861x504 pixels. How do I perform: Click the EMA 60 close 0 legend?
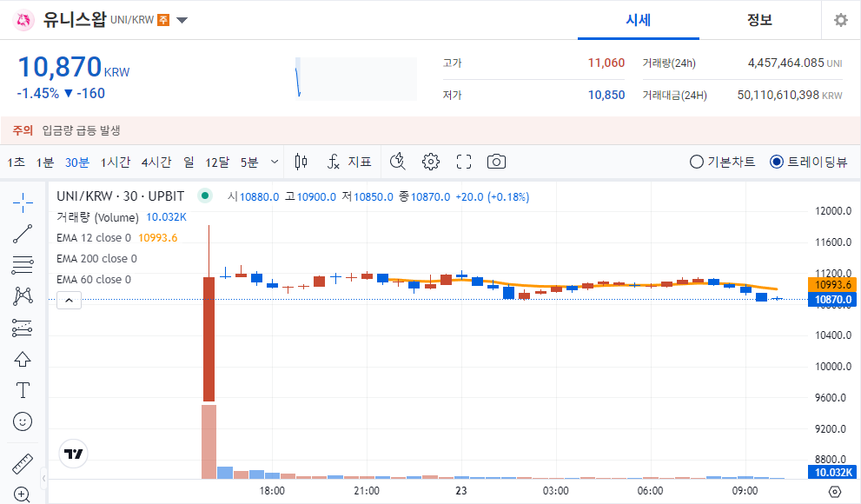coord(94,280)
